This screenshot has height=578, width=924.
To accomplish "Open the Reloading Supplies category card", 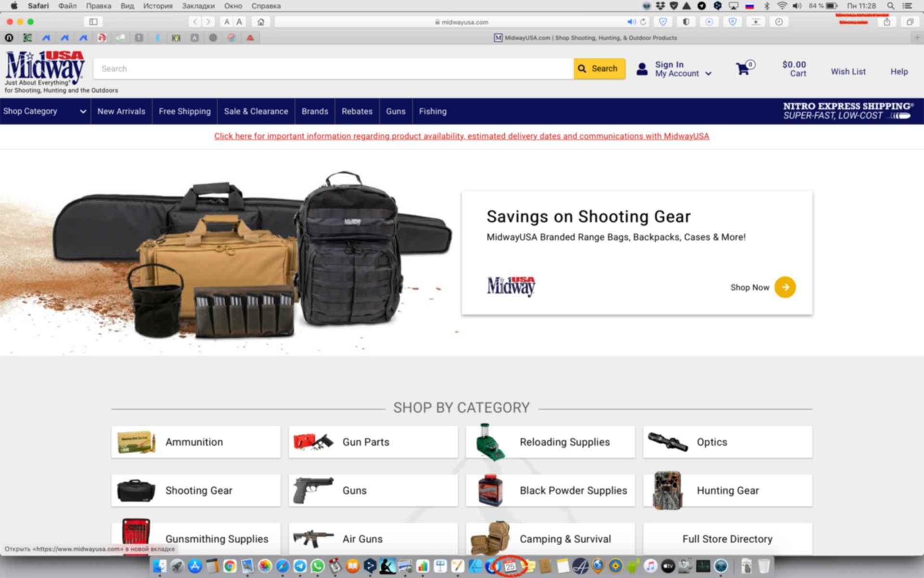I will click(x=550, y=442).
